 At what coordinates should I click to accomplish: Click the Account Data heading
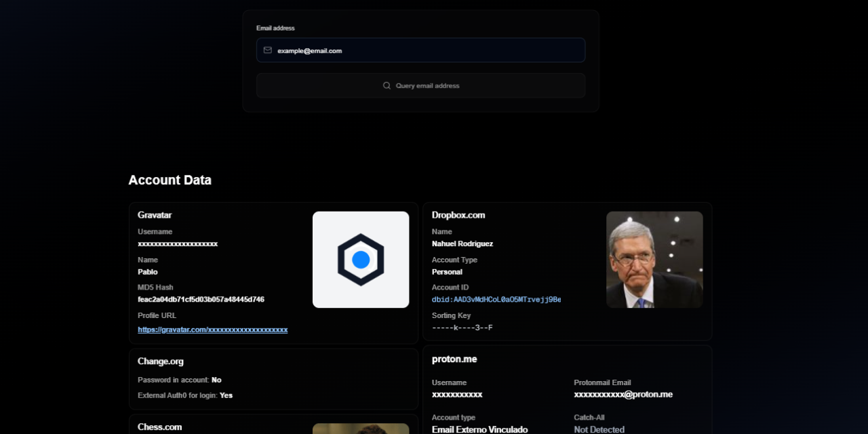(x=170, y=180)
